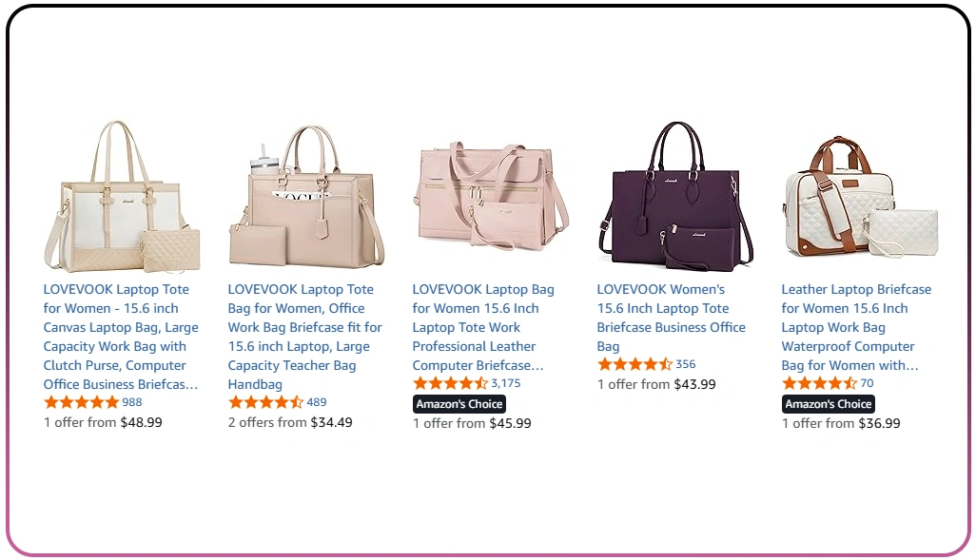This screenshot has height=560, width=976.
Task: Open the beige canvas laptop tote image
Action: [x=122, y=197]
